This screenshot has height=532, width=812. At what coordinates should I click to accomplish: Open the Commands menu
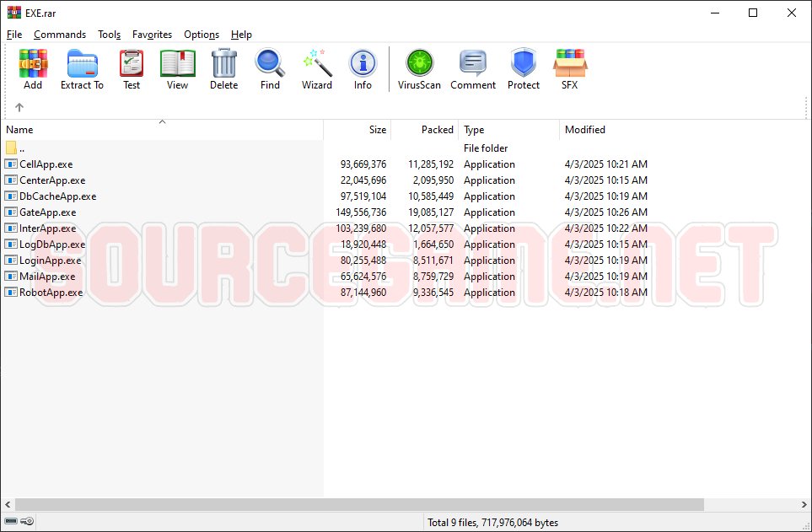click(60, 35)
